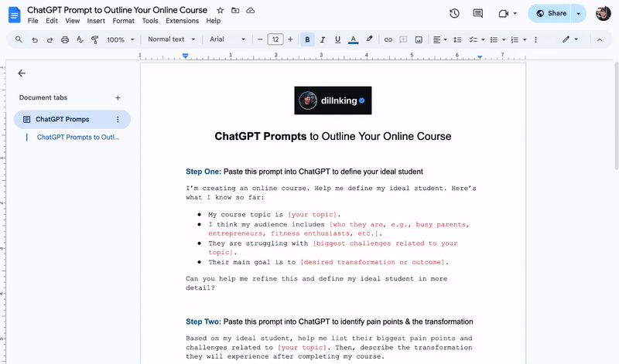The width and height of the screenshot is (619, 364).
Task: Click the font size field
Action: click(275, 39)
